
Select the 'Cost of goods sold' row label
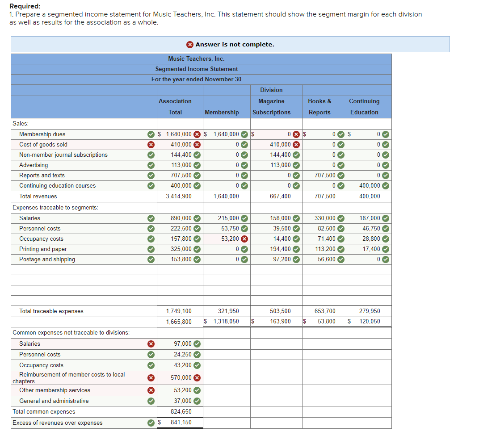click(43, 144)
